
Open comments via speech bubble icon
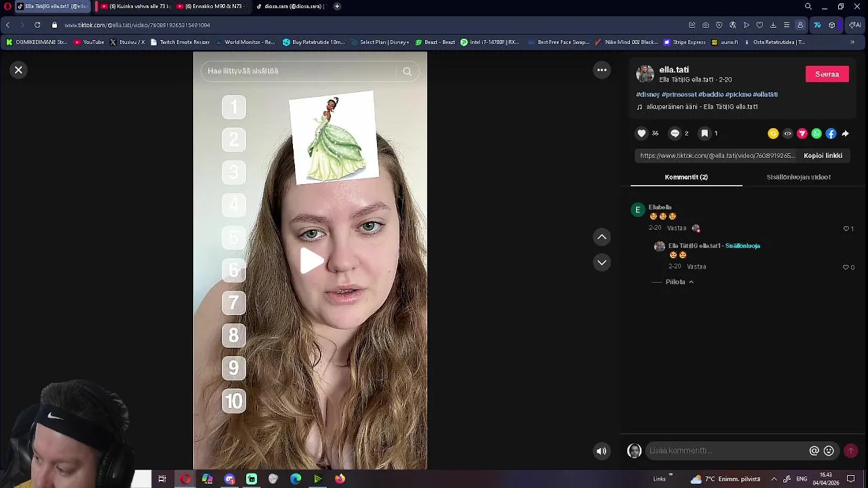[675, 134]
